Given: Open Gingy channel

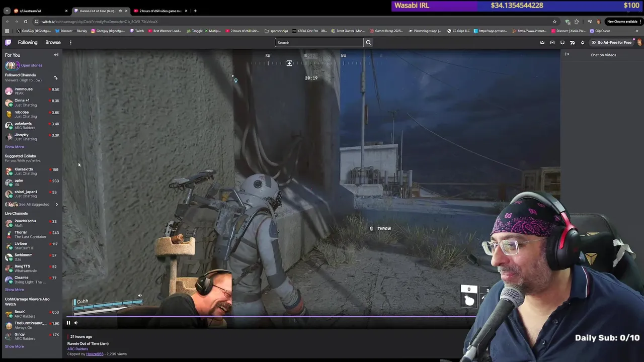Looking at the screenshot, I should [31, 336].
